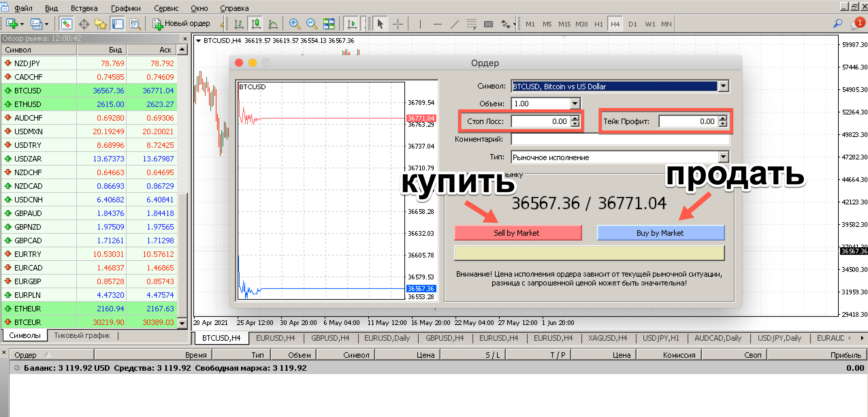
Task: Switch chart to line chart mode
Action: (x=273, y=24)
